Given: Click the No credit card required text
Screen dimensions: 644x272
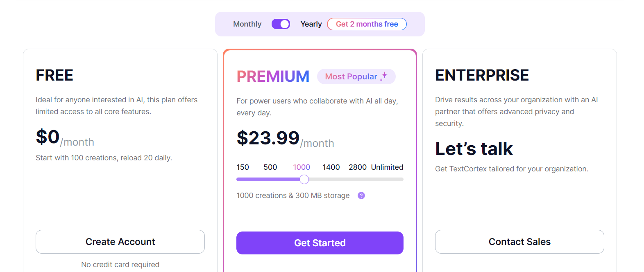Looking at the screenshot, I should (120, 264).
